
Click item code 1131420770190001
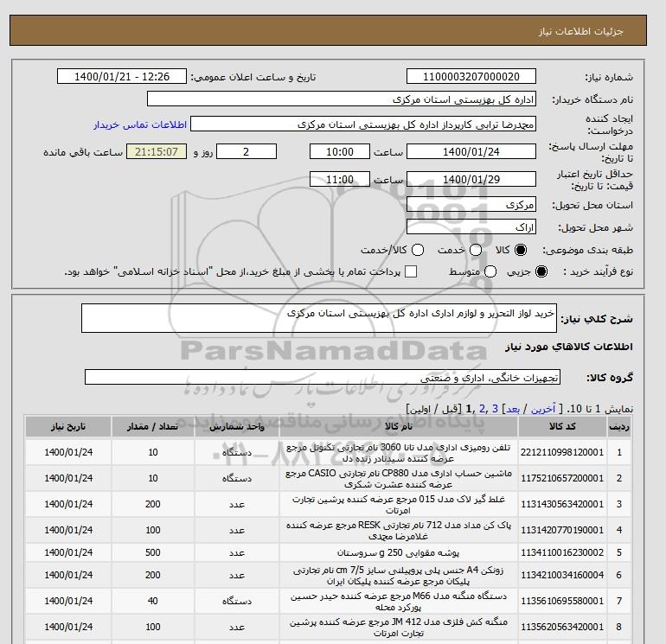coord(562,530)
